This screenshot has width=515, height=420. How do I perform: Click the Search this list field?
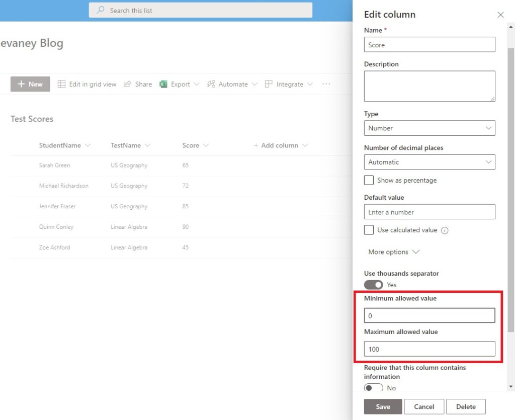pyautogui.click(x=200, y=10)
